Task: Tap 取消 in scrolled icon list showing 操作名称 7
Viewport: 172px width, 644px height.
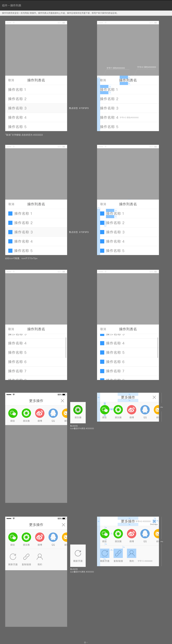Action: (103, 329)
